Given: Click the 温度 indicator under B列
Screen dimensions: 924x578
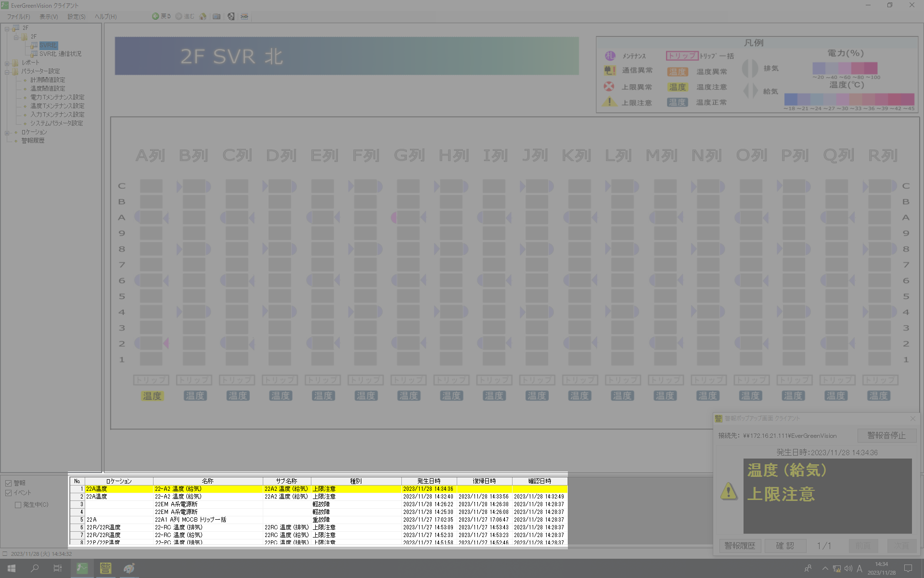Looking at the screenshot, I should point(195,396).
